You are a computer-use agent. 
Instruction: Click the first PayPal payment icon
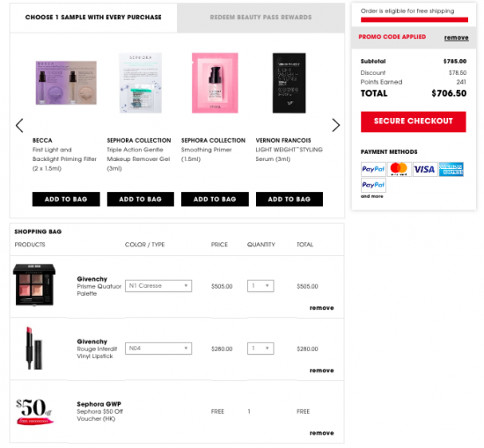373,169
